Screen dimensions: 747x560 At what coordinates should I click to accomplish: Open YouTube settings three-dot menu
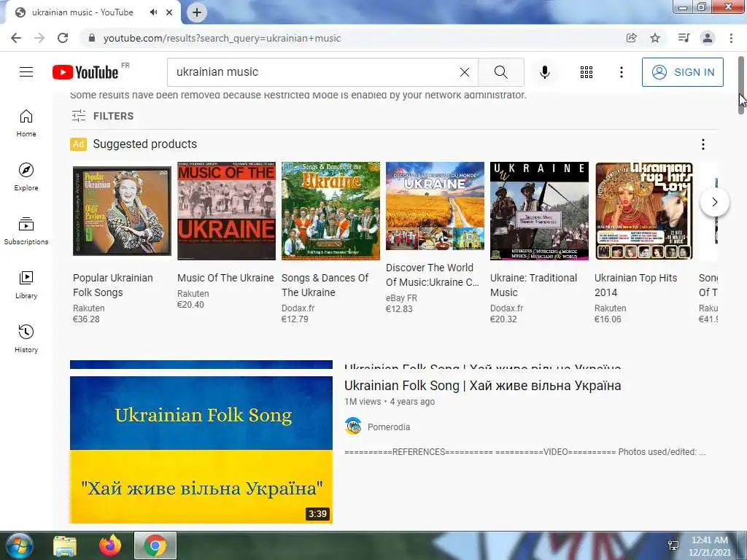622,72
